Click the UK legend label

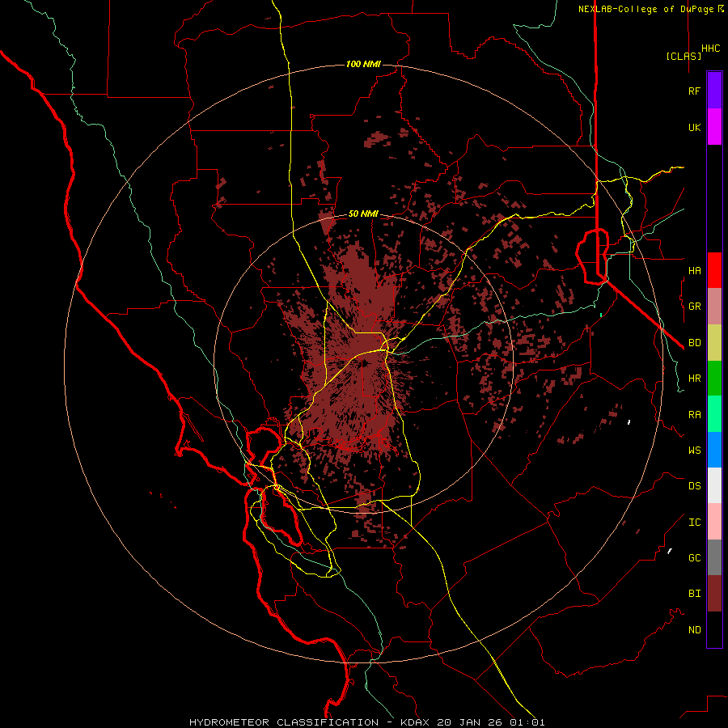pos(694,127)
